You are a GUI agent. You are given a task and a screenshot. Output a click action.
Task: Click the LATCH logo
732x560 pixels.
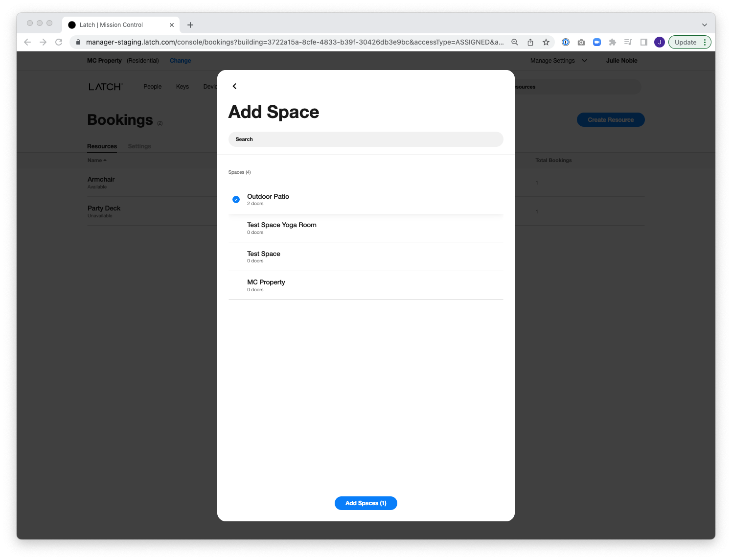pos(106,87)
